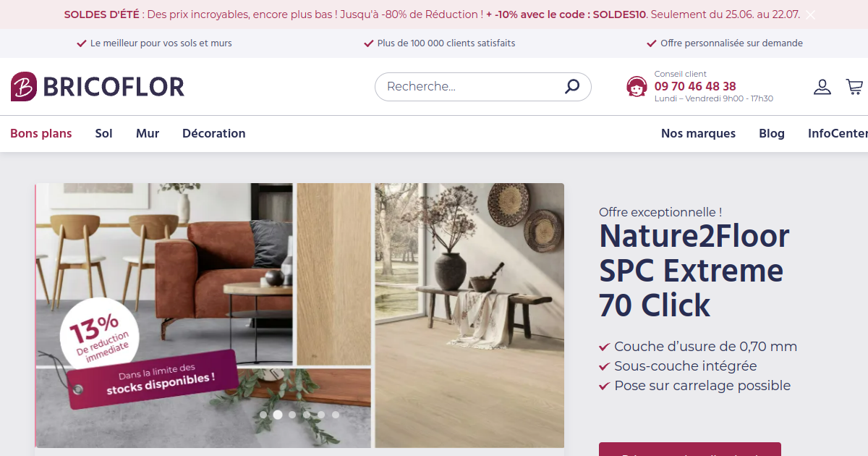The image size is (868, 456).
Task: Open the user account icon
Action: coord(822,87)
